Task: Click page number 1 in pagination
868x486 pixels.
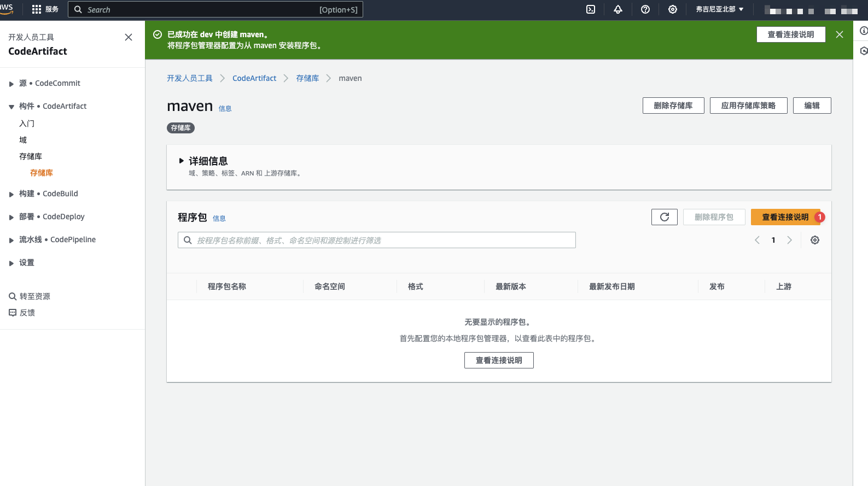Action: 773,240
